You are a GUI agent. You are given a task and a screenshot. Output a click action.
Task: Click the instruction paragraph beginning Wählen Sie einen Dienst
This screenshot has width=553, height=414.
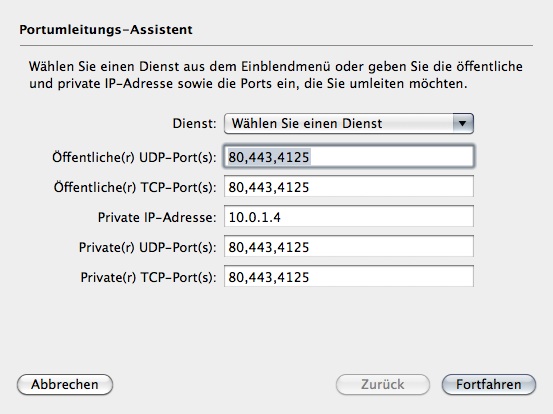[x=276, y=75]
